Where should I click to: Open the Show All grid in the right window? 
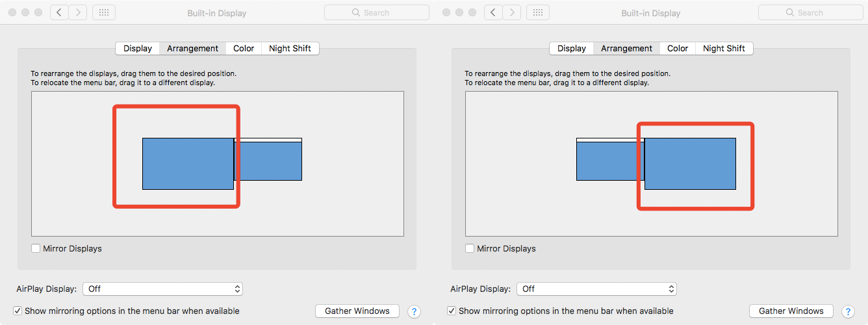coord(538,12)
